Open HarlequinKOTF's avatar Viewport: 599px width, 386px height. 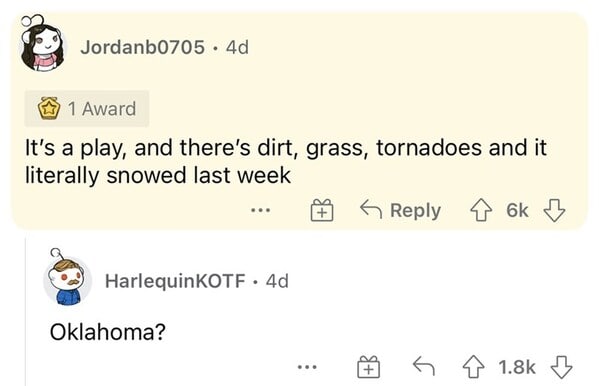coord(67,278)
